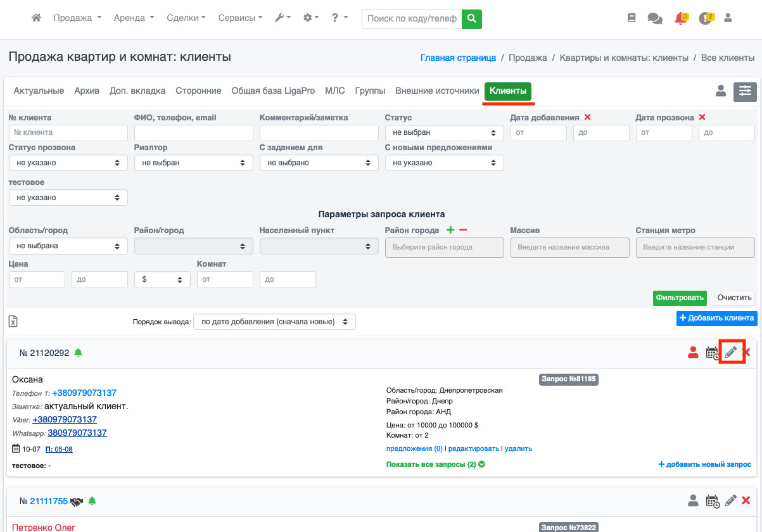The image size is (762, 532).
Task: Open the Порядок вывода sort dropdown
Action: [274, 322]
